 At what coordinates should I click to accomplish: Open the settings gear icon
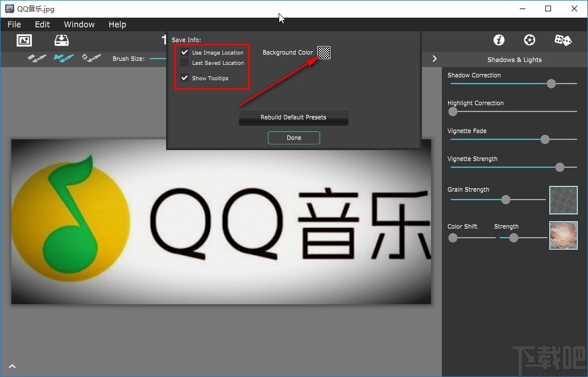pos(529,40)
